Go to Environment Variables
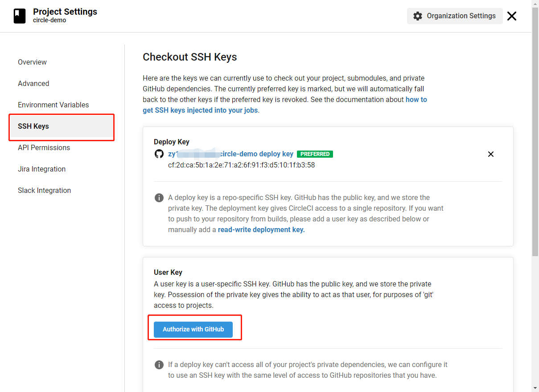 pyautogui.click(x=53, y=105)
